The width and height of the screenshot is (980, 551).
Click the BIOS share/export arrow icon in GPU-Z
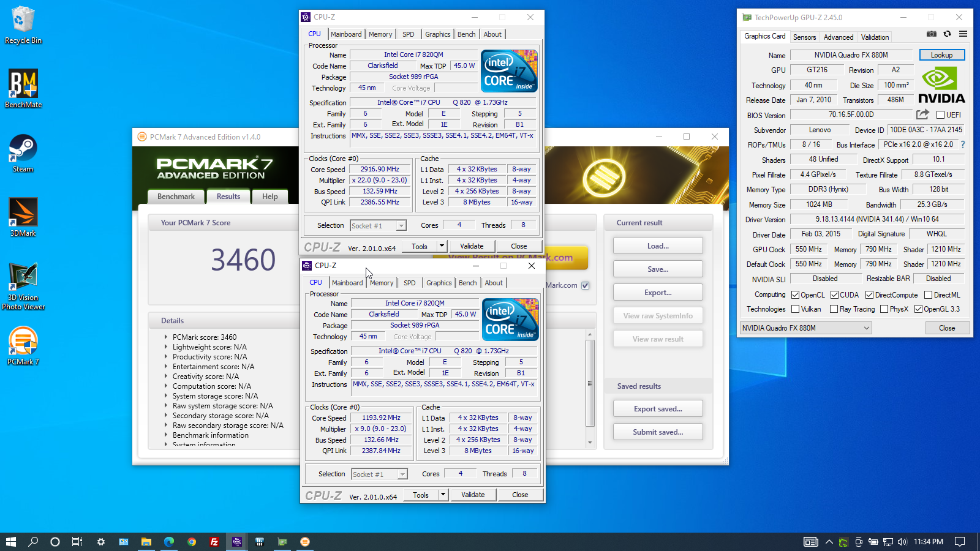click(x=922, y=114)
